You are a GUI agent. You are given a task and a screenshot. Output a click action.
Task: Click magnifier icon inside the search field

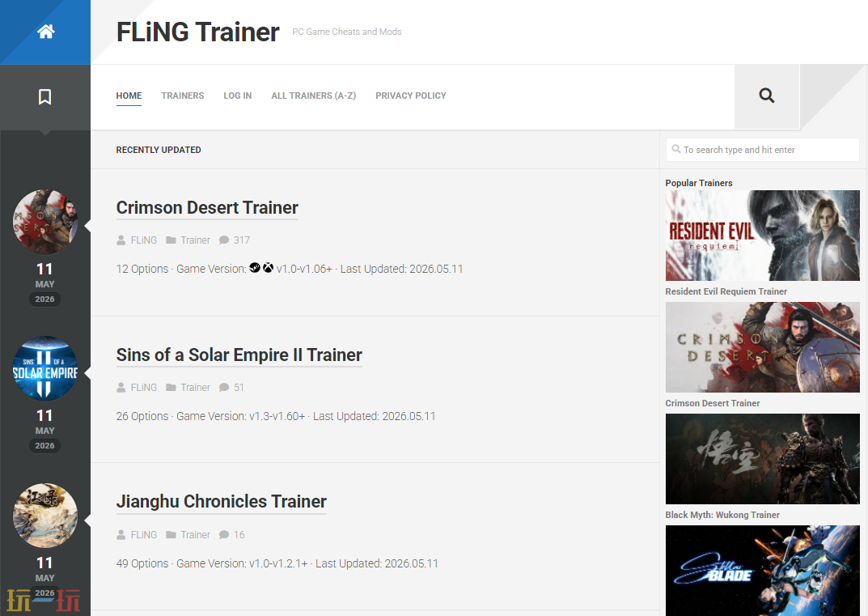[676, 149]
